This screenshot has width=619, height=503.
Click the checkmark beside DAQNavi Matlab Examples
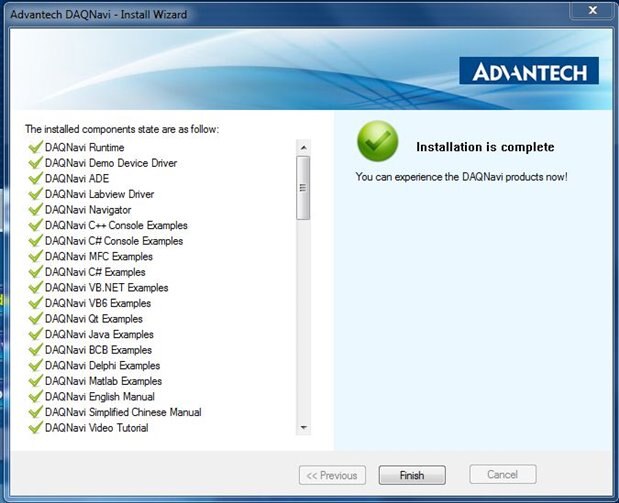[x=35, y=381]
